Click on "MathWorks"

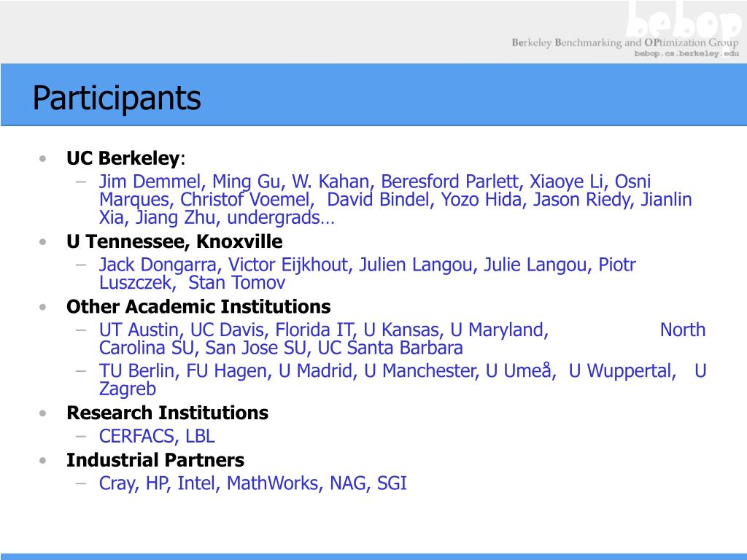click(272, 483)
